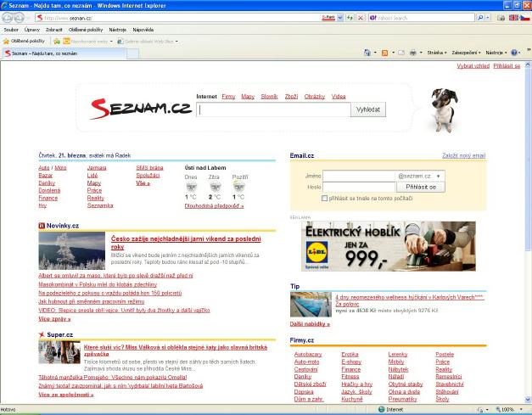Click the page vertical scrollbar thumb
532x415 pixels.
pyautogui.click(x=528, y=160)
